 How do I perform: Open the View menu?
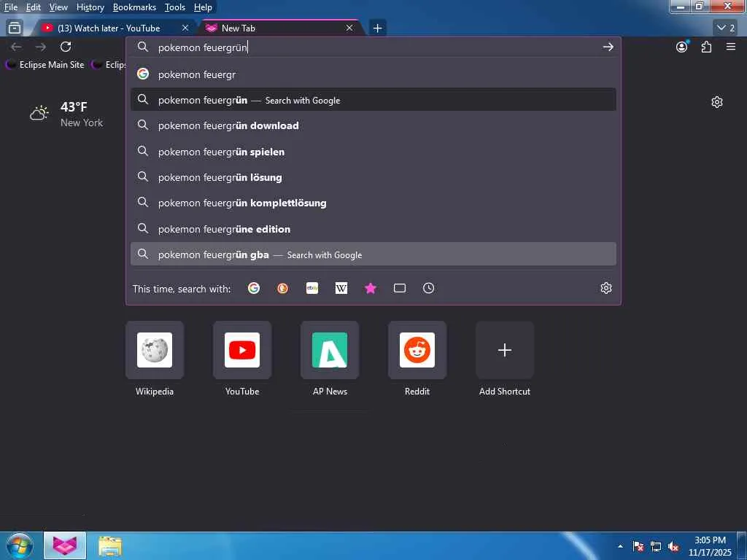pyautogui.click(x=58, y=7)
